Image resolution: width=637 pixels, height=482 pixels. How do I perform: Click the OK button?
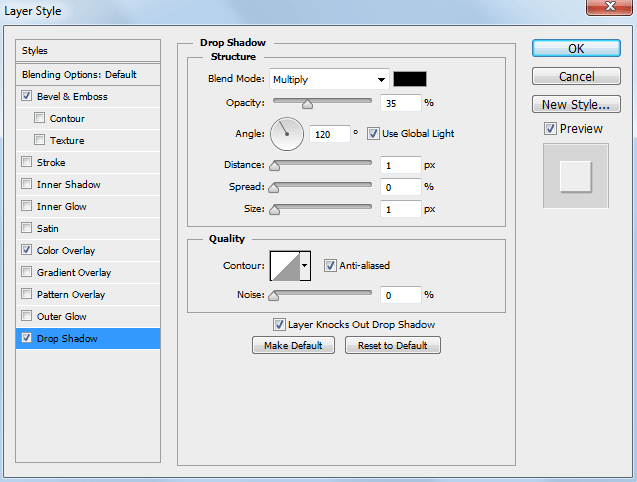point(576,48)
